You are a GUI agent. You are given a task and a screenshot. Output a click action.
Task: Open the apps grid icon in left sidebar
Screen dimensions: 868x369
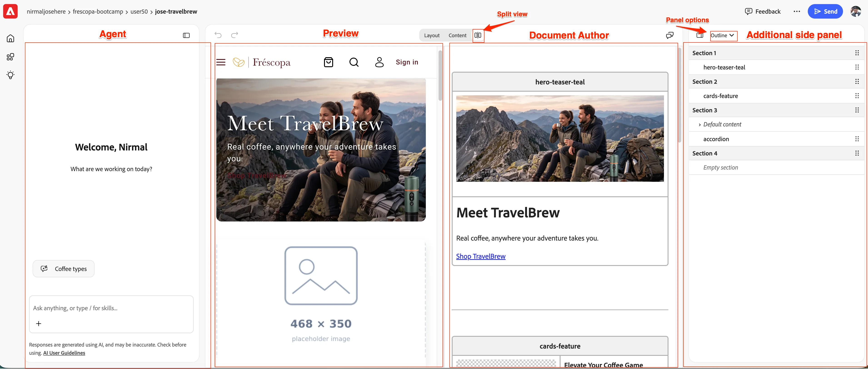(x=10, y=57)
